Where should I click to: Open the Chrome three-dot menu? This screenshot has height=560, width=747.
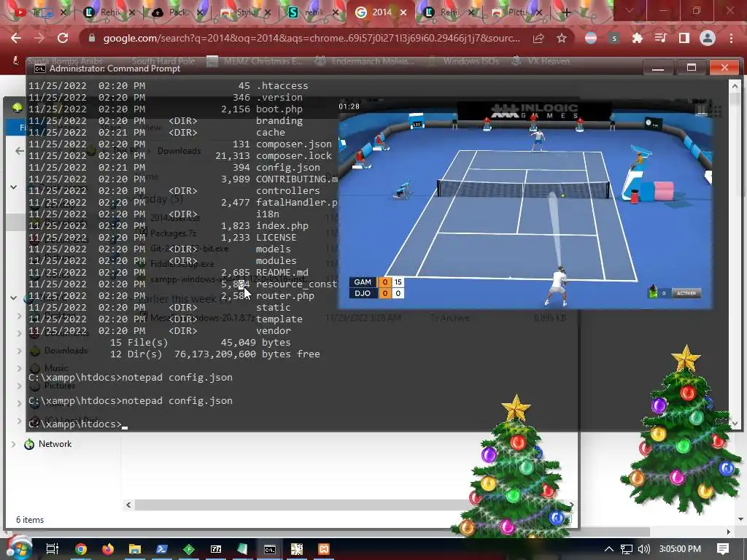(731, 38)
